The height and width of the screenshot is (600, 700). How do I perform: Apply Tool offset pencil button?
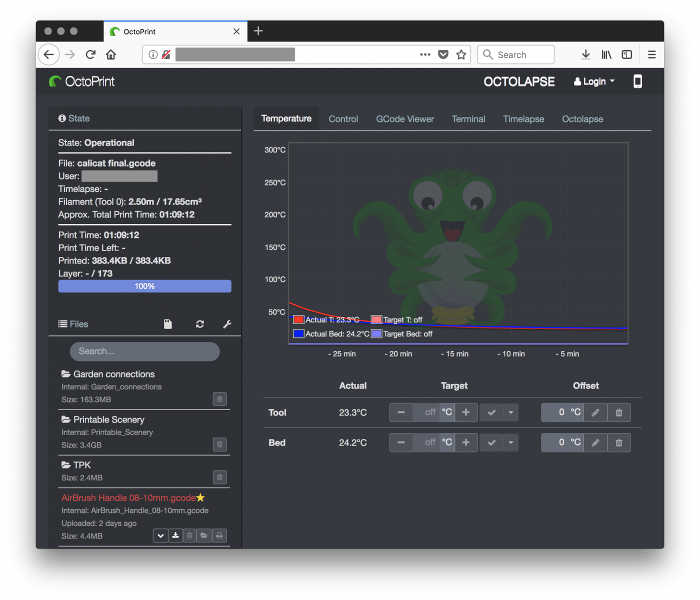coord(595,412)
